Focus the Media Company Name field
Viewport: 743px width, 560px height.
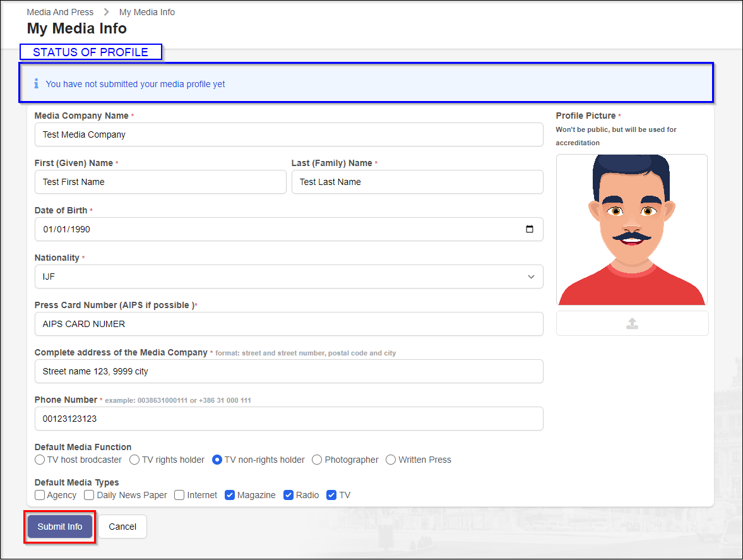pyautogui.click(x=288, y=134)
